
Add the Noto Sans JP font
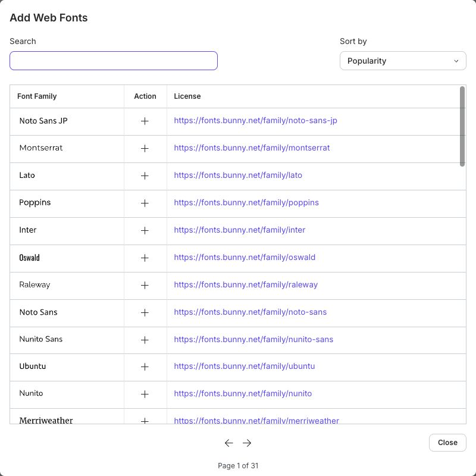(x=145, y=121)
